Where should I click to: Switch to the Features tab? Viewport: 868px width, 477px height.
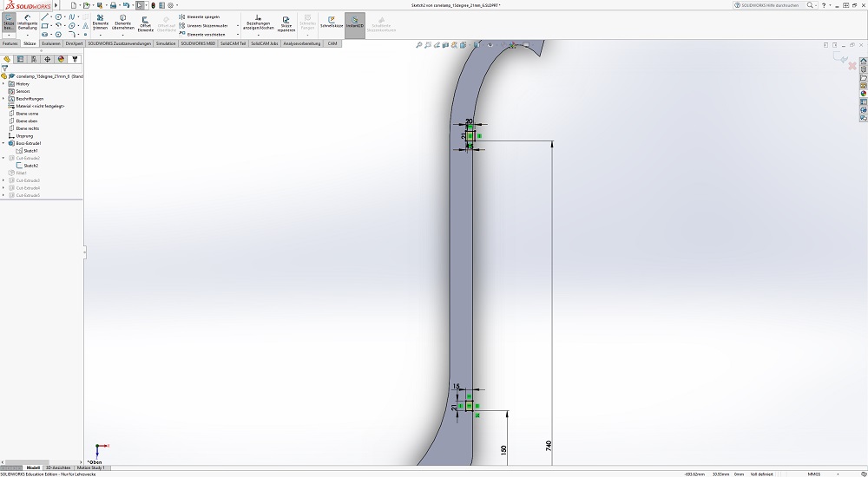point(10,43)
